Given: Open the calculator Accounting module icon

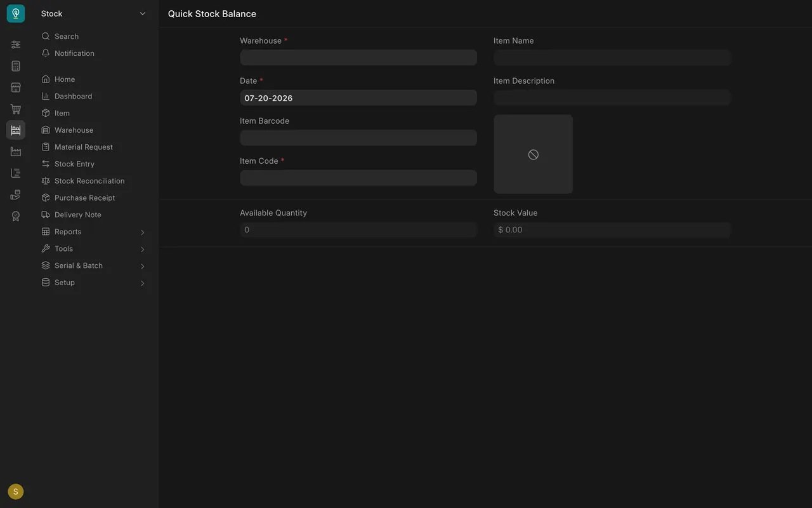Looking at the screenshot, I should tap(16, 66).
